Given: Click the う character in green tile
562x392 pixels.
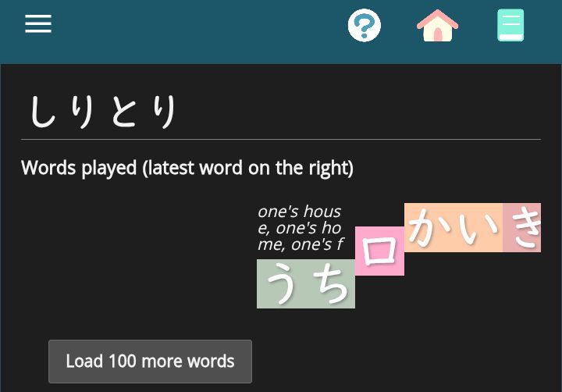Looking at the screenshot, I should pos(282,285).
